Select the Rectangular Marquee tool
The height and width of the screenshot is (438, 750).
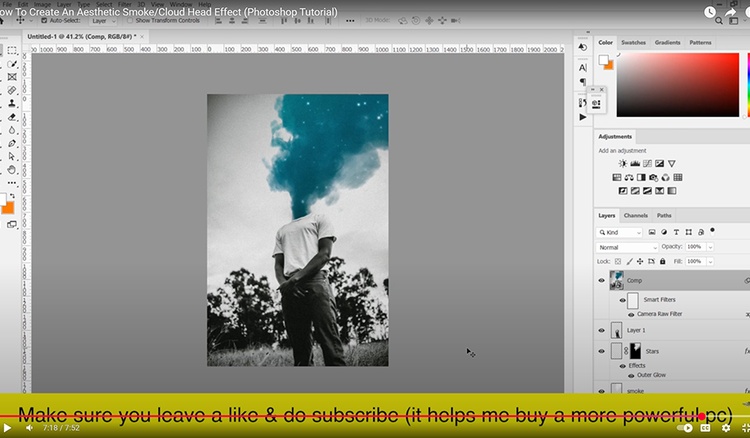point(12,51)
